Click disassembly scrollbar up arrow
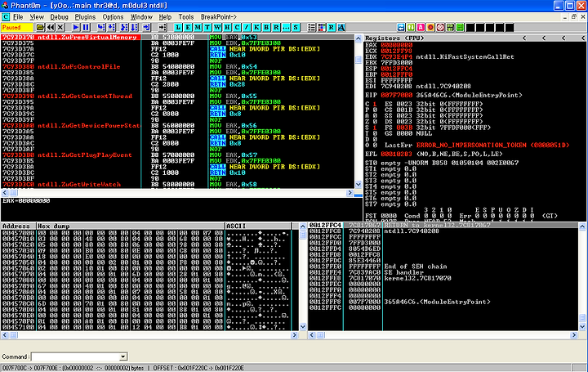The image size is (588, 372). tap(359, 38)
